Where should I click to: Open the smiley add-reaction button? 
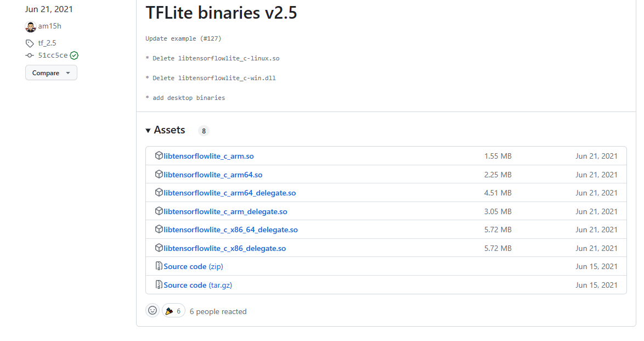pos(152,311)
